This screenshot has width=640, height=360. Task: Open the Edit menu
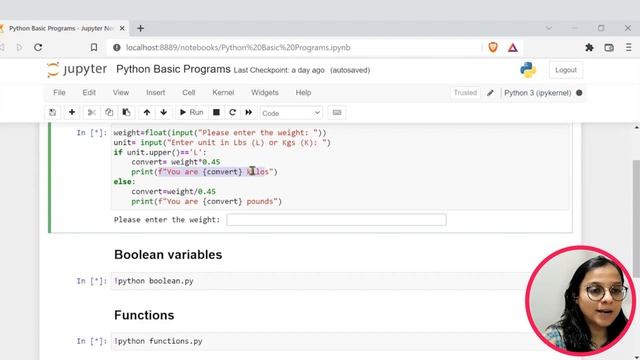pos(89,93)
